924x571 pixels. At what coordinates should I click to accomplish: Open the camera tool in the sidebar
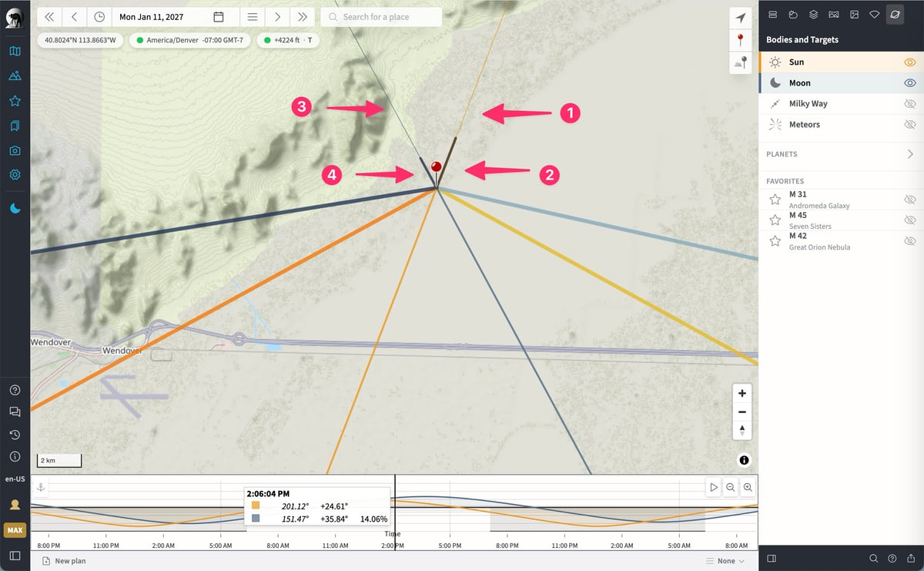click(x=15, y=150)
